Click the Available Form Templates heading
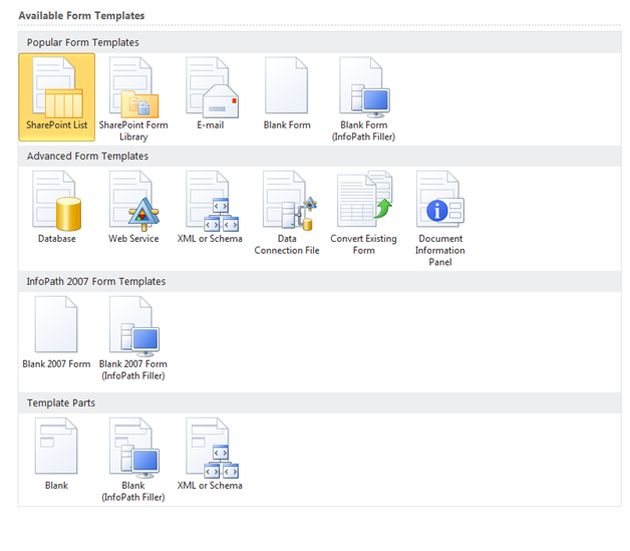This screenshot has width=630, height=551. point(82,16)
